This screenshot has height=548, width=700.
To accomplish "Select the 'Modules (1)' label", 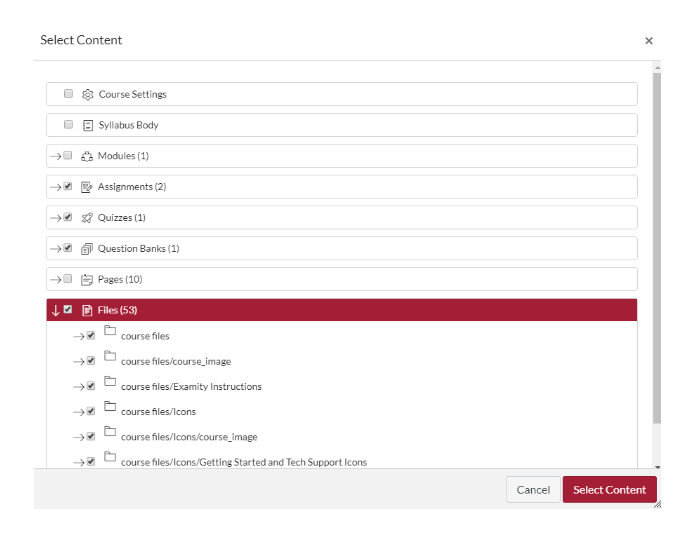I will tap(123, 156).
